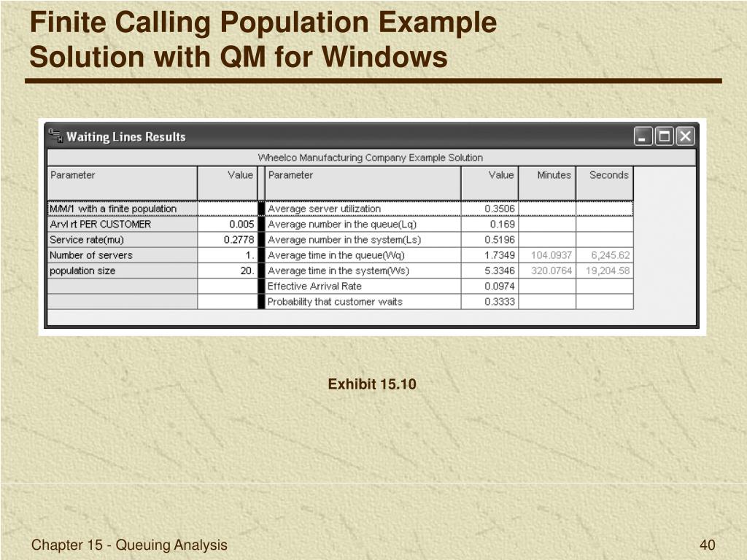Select the Effective Arrival Rate row
The width and height of the screenshot is (747, 560).
[363, 286]
